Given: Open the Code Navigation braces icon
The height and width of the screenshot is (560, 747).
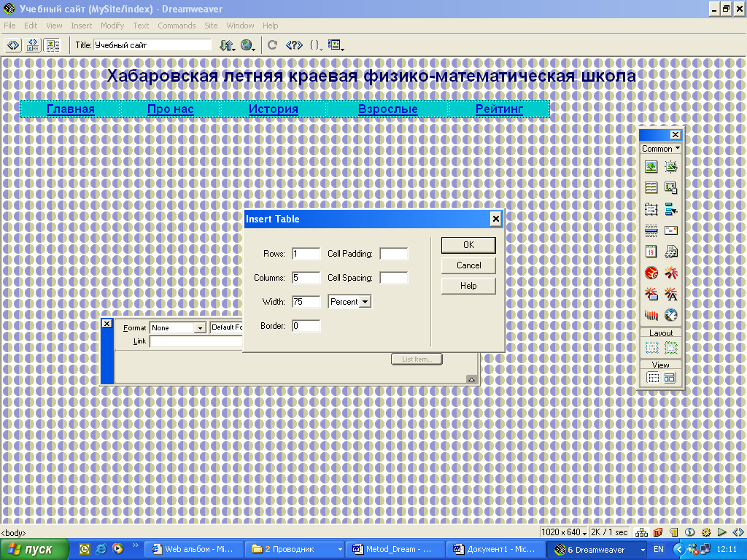Looking at the screenshot, I should click(315, 45).
